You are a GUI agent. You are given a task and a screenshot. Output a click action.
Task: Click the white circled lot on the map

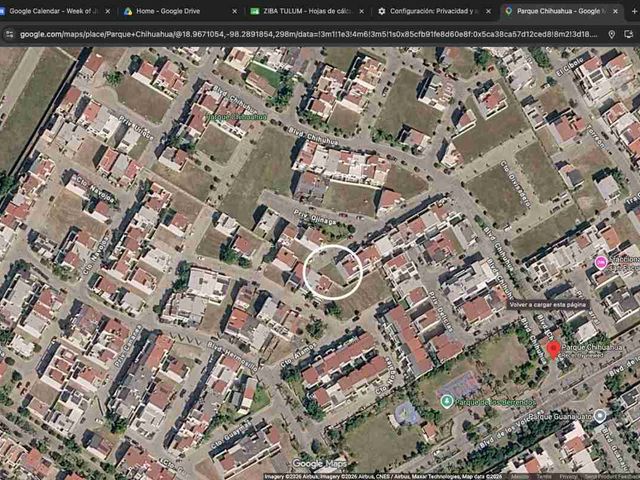333,272
